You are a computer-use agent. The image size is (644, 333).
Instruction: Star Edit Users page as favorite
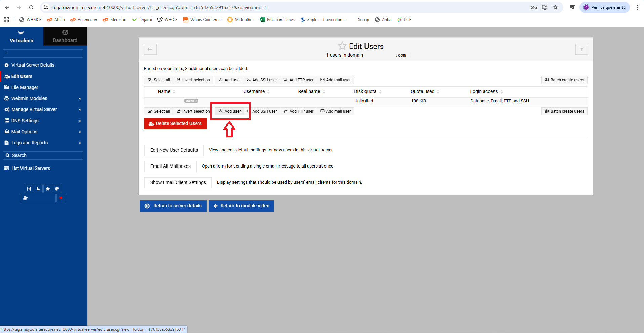pyautogui.click(x=342, y=46)
